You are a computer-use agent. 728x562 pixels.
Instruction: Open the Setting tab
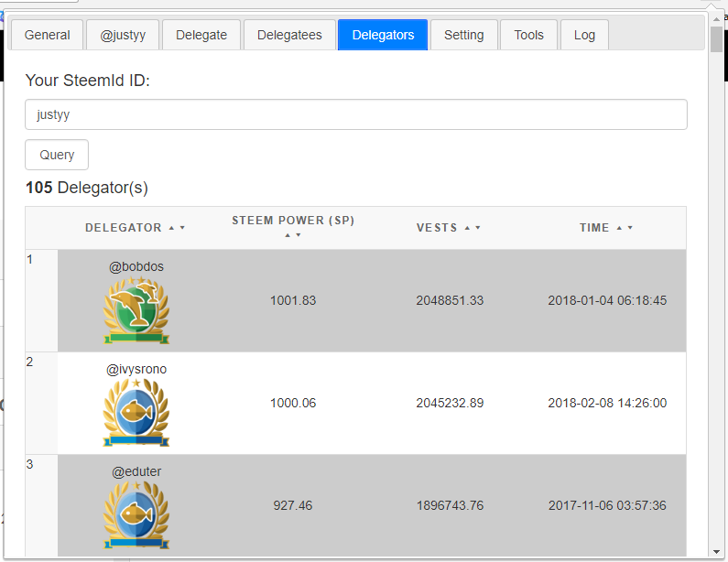click(x=464, y=35)
